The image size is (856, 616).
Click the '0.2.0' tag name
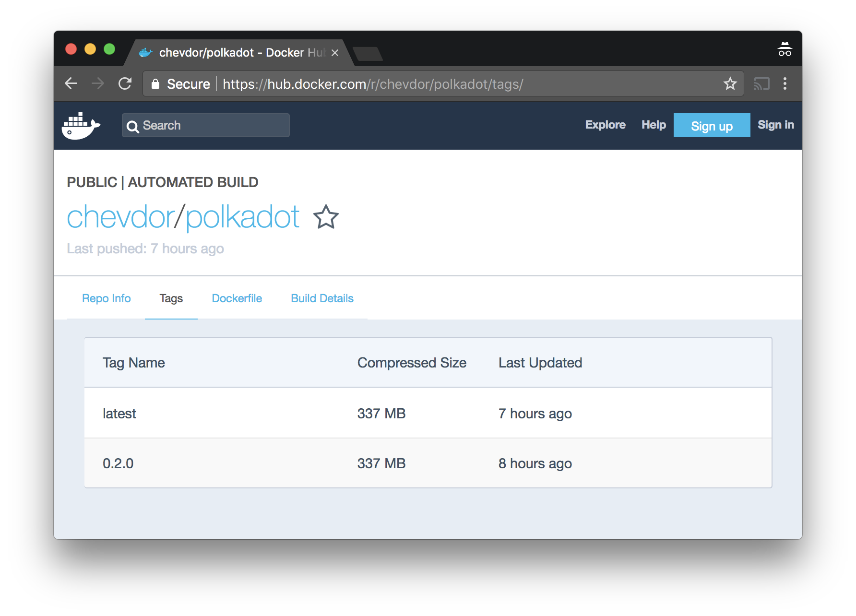click(118, 463)
